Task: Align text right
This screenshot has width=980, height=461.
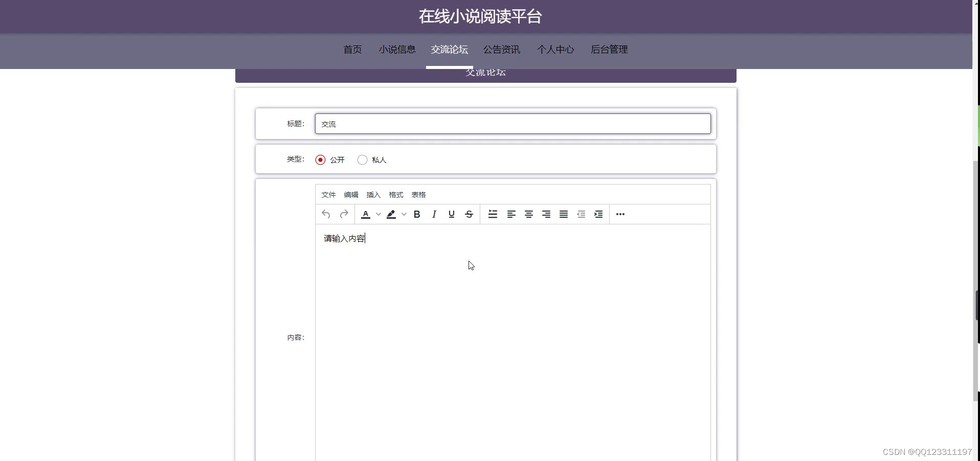Action: 546,214
